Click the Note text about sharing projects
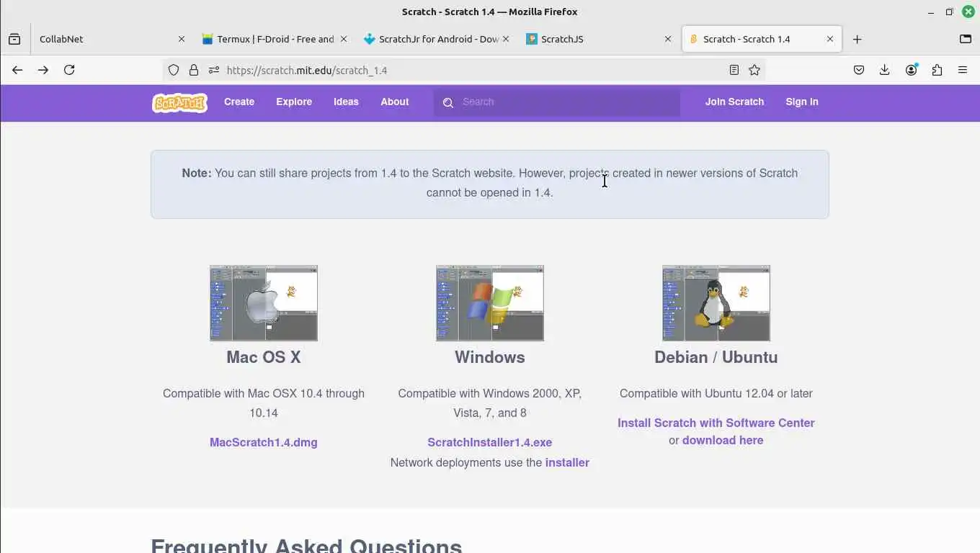The height and width of the screenshot is (553, 980). pyautogui.click(x=490, y=183)
